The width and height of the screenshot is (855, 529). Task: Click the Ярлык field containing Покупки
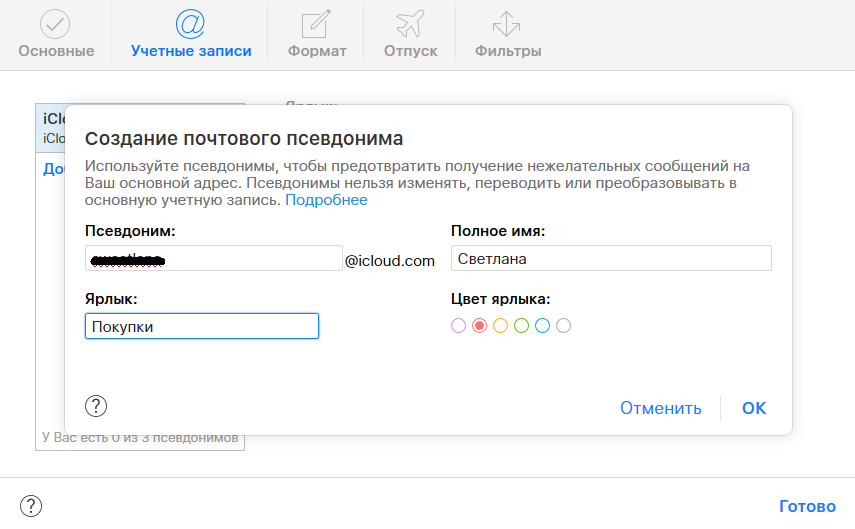tap(202, 326)
